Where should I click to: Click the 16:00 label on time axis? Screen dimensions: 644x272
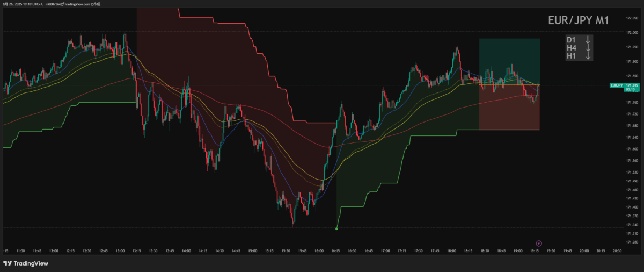pos(319,250)
